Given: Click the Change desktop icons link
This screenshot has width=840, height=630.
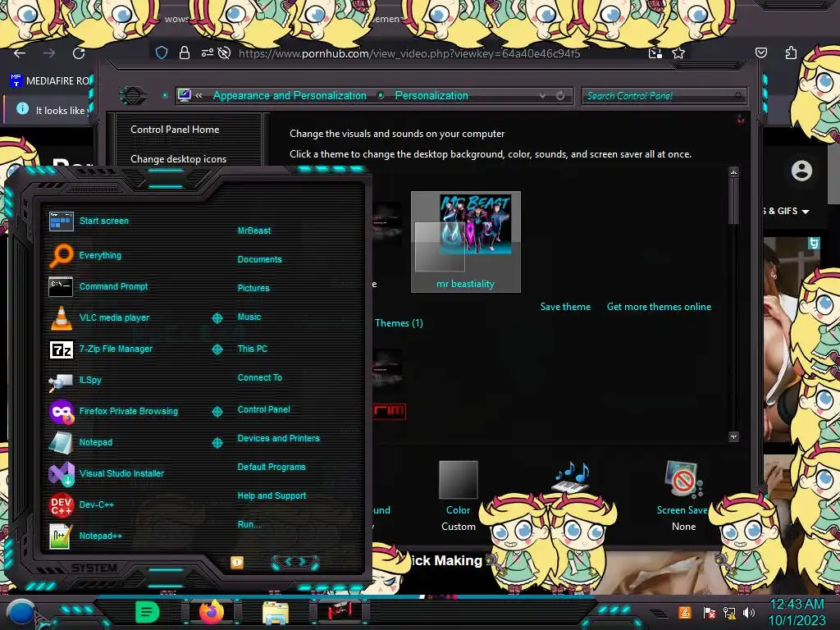Looking at the screenshot, I should point(178,159).
